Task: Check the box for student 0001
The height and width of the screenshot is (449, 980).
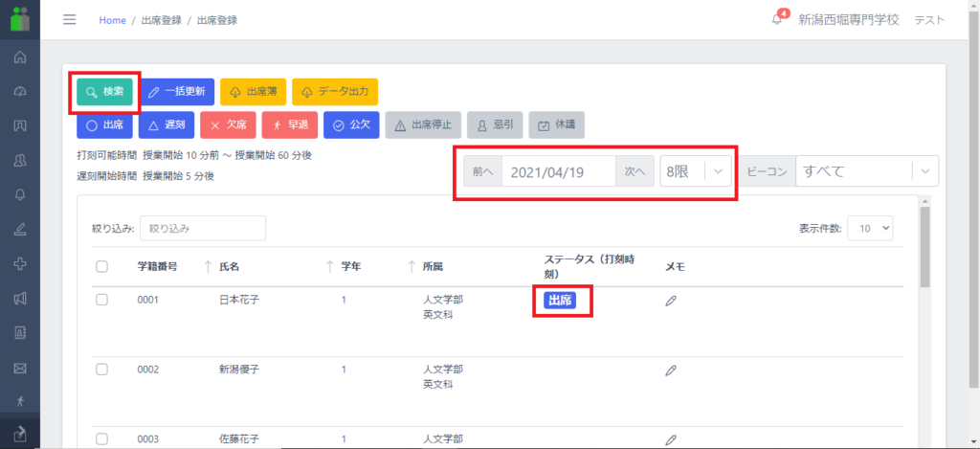Action: pyautogui.click(x=101, y=300)
